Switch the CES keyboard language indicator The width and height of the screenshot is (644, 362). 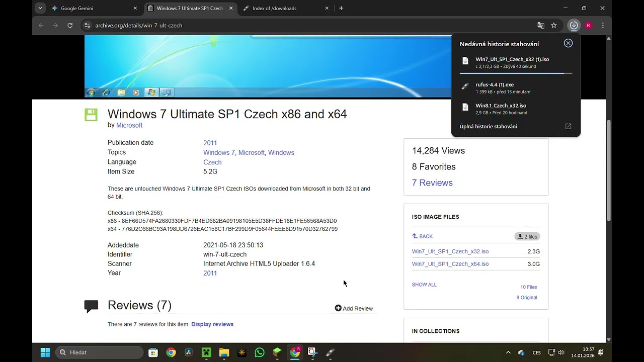pos(537,353)
